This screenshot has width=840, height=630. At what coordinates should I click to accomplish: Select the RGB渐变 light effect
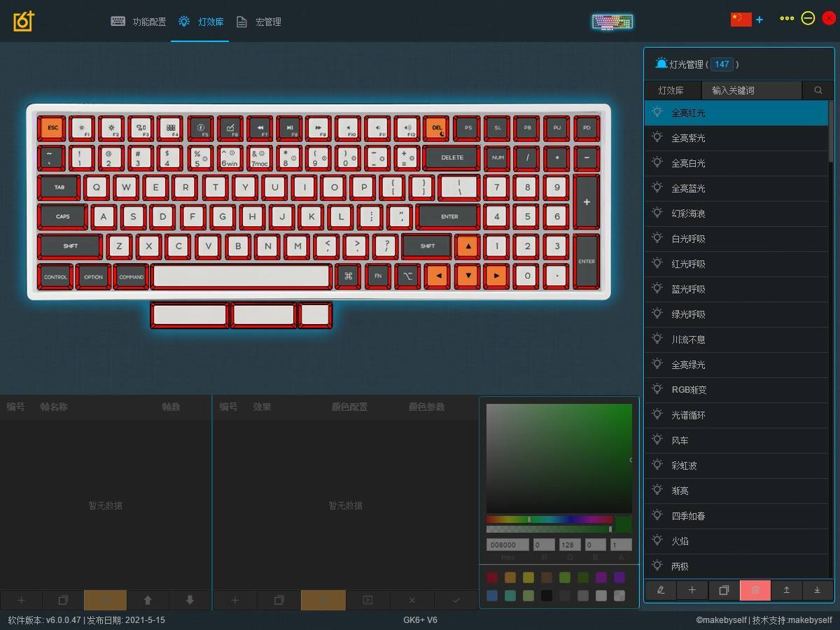click(x=689, y=390)
